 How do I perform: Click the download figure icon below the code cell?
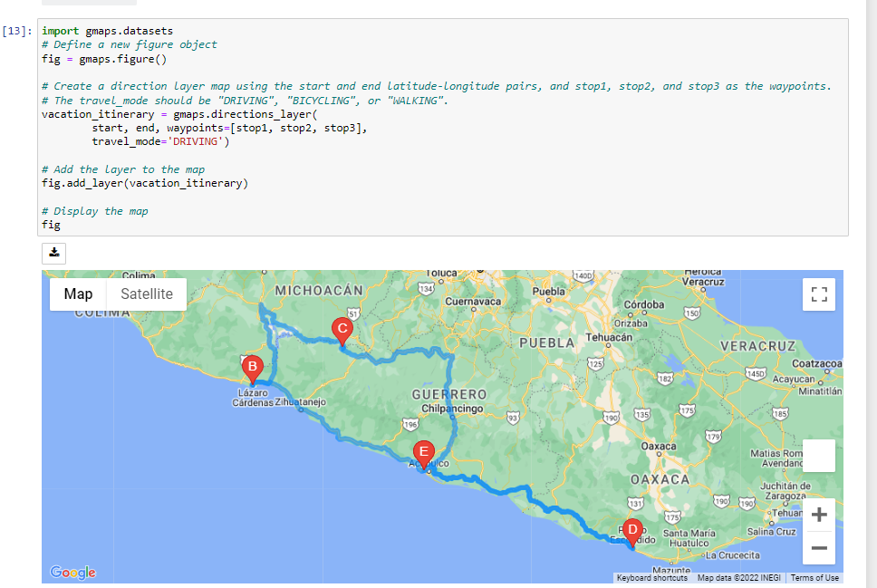click(53, 253)
